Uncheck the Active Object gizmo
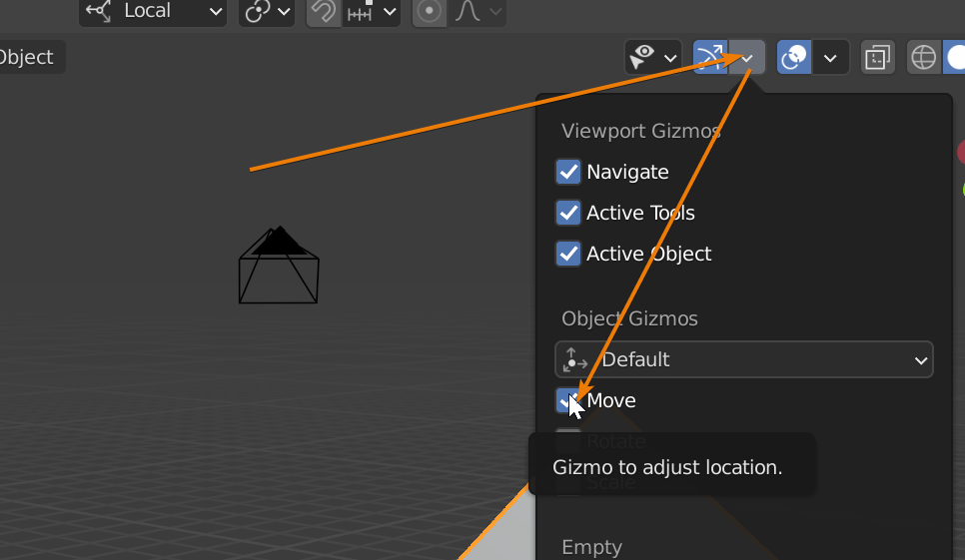This screenshot has height=560, width=965. (568, 254)
